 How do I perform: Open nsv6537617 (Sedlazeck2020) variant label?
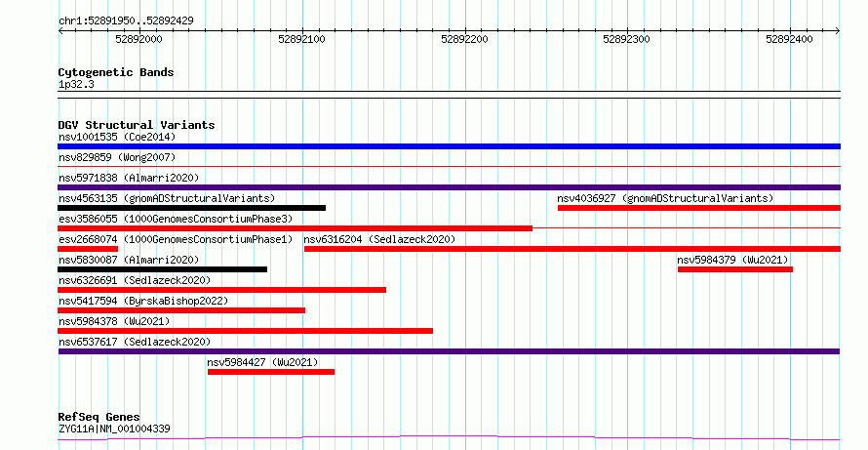[135, 342]
